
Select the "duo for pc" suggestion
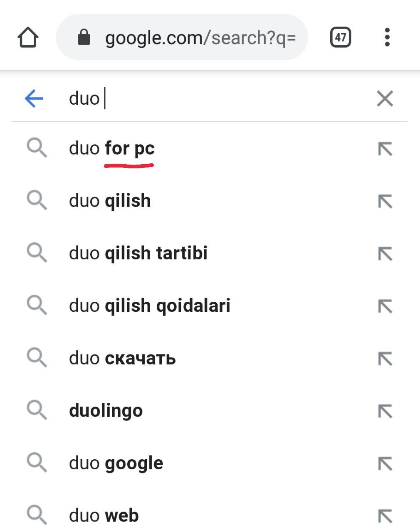click(x=112, y=148)
